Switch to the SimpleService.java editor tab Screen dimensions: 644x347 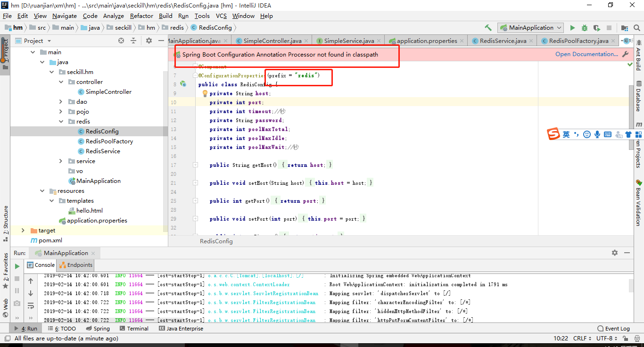(x=349, y=41)
